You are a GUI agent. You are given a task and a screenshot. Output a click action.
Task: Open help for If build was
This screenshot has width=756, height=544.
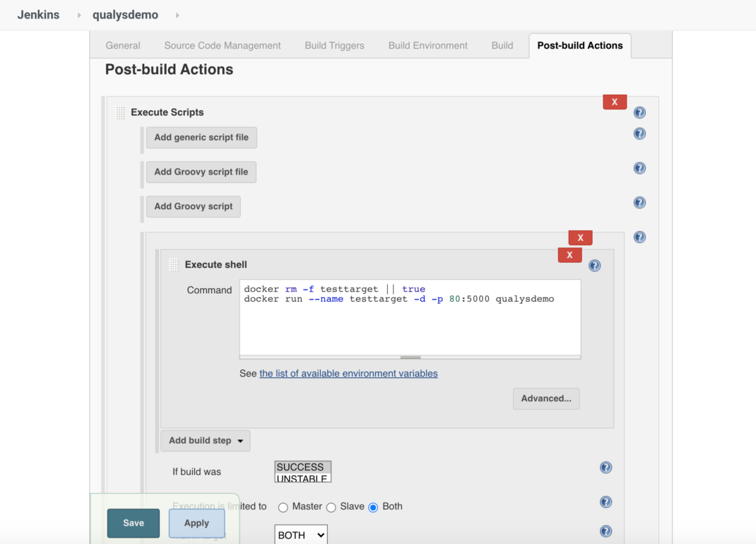[x=606, y=467]
